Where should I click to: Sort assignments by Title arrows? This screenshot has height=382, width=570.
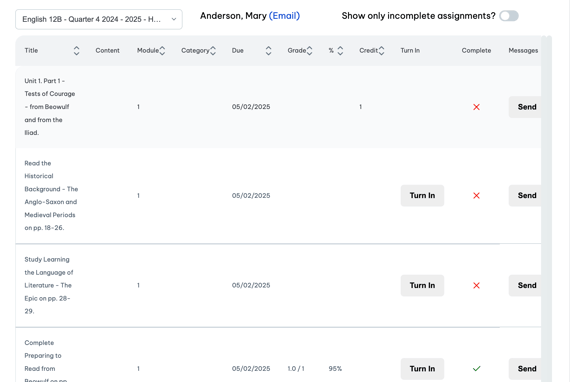[x=76, y=51]
